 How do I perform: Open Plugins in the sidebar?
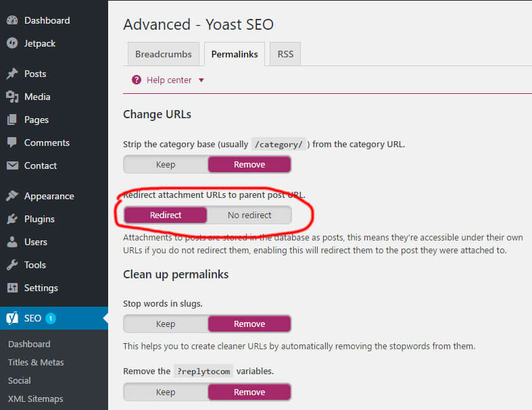point(39,220)
